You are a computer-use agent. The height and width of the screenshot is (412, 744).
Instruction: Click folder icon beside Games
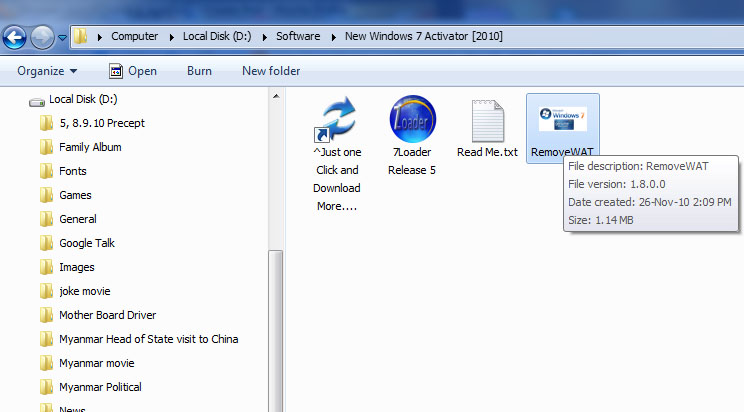pos(46,195)
